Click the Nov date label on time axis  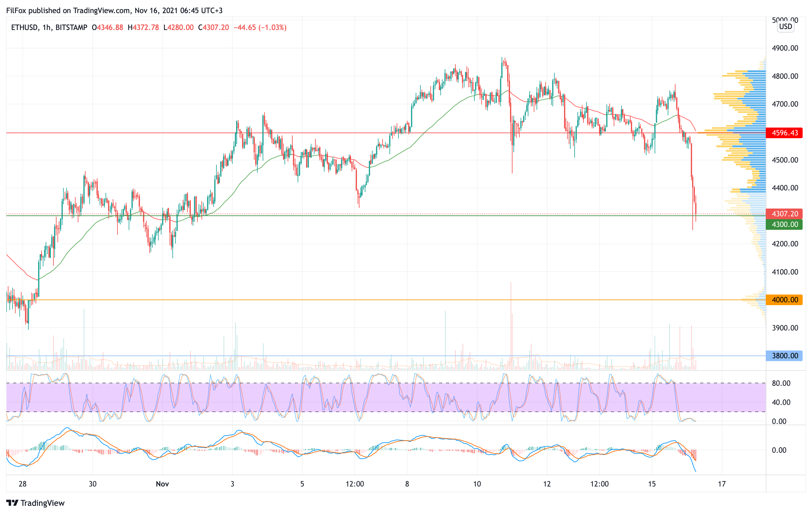coord(162,484)
